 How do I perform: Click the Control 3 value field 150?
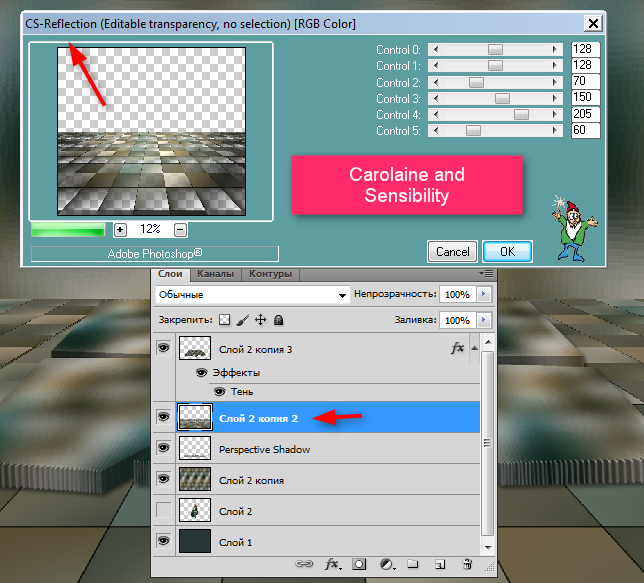(x=586, y=97)
